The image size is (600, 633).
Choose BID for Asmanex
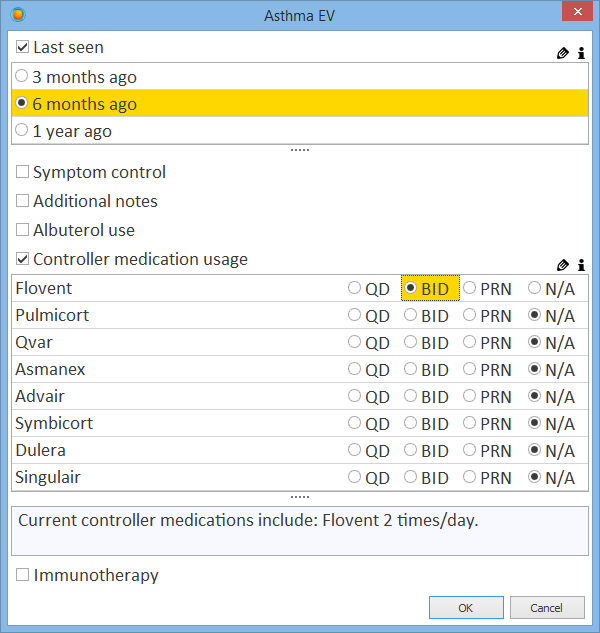tap(410, 369)
